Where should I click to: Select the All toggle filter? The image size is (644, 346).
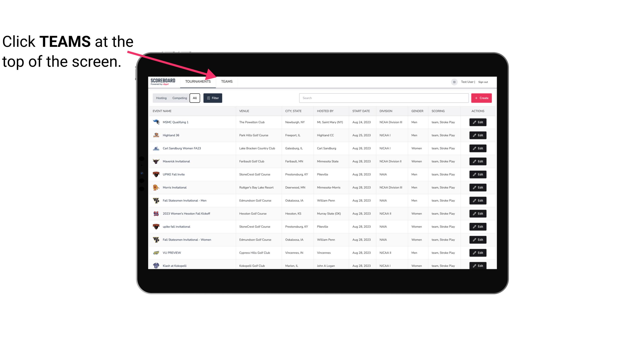pyautogui.click(x=195, y=98)
